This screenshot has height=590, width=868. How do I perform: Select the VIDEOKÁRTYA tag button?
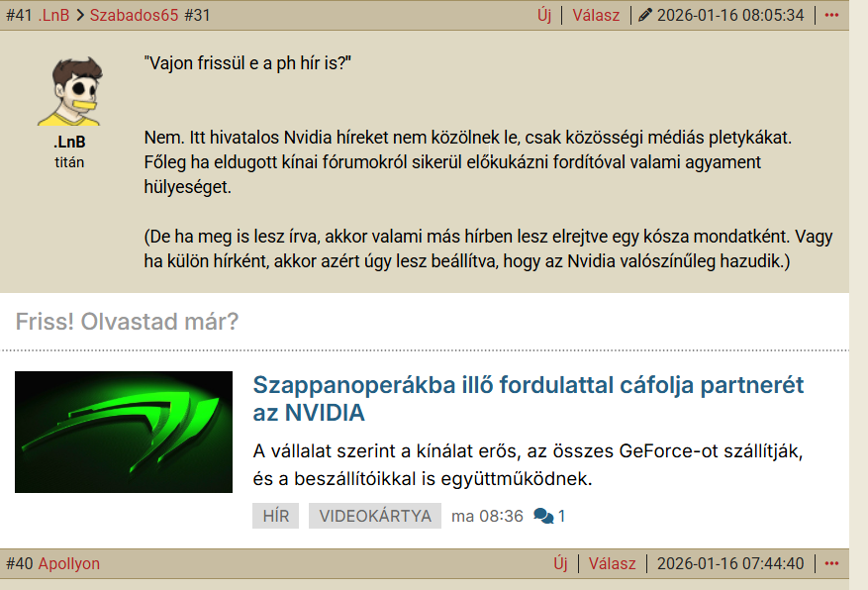375,516
